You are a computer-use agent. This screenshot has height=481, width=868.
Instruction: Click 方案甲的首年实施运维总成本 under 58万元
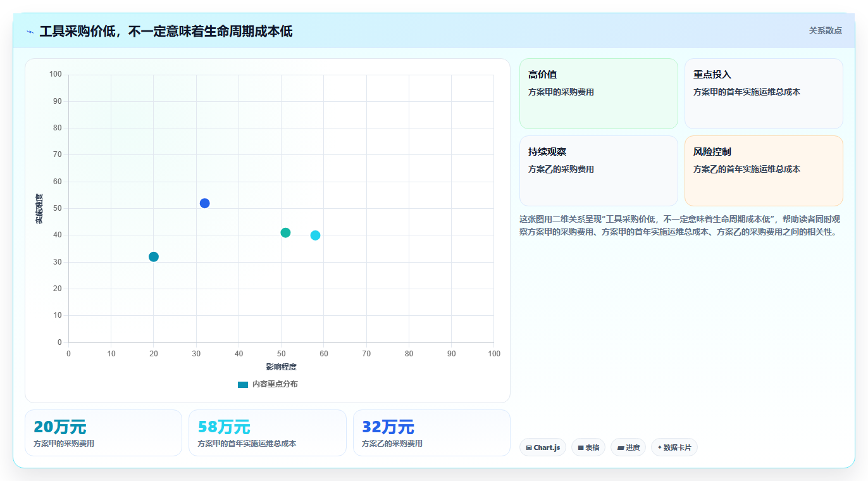[x=247, y=444]
